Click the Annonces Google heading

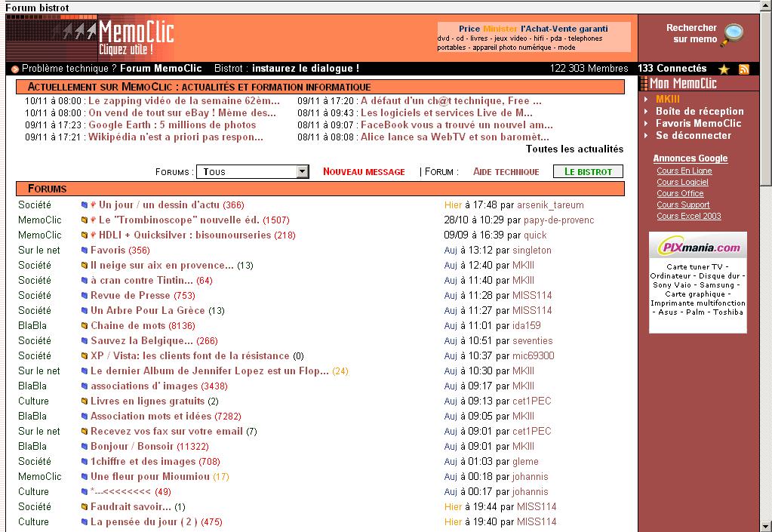[x=690, y=158]
